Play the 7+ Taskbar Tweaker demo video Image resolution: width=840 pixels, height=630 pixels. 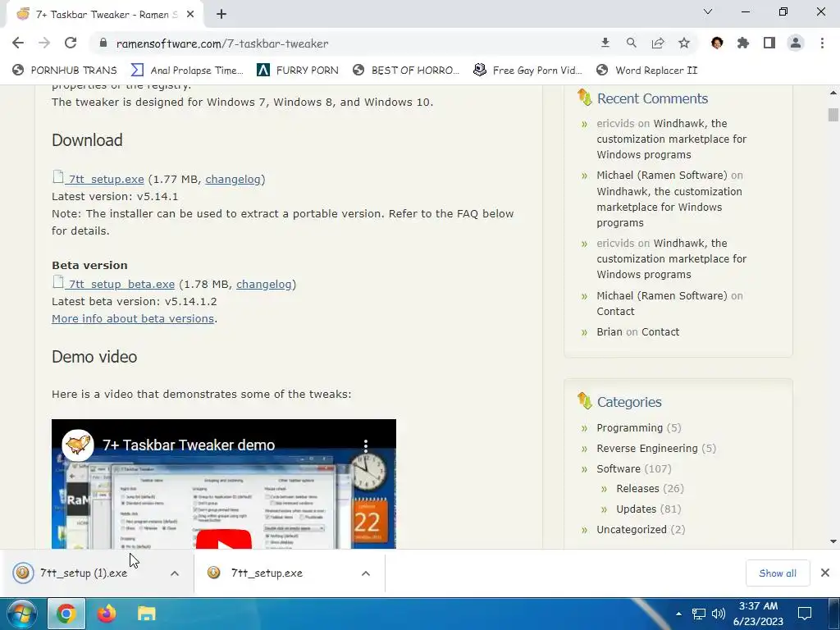click(x=224, y=539)
